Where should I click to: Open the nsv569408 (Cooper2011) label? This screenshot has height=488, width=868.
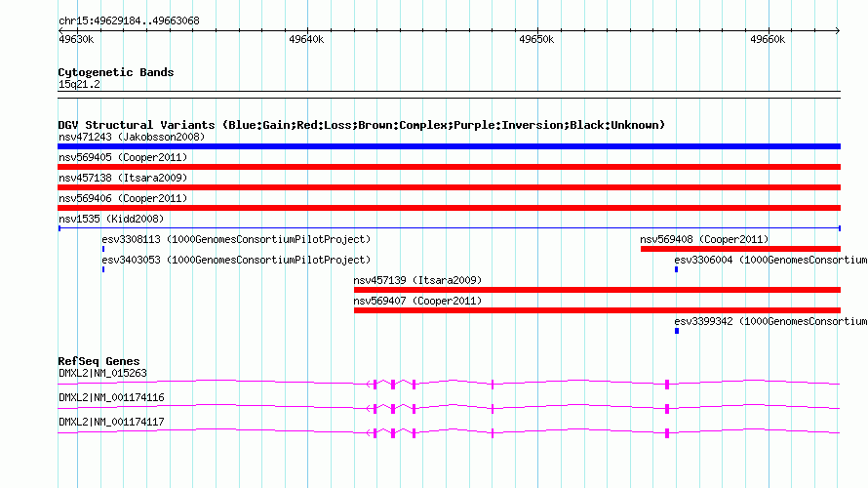pos(704,239)
